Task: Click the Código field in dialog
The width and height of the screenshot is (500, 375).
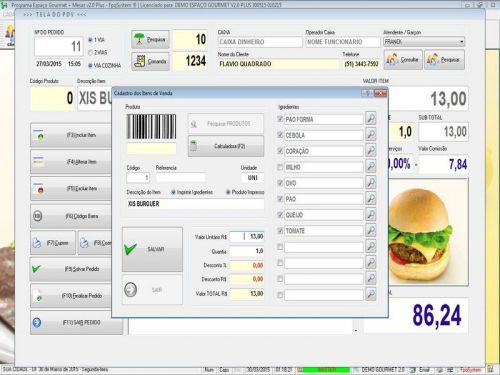Action: coord(138,178)
